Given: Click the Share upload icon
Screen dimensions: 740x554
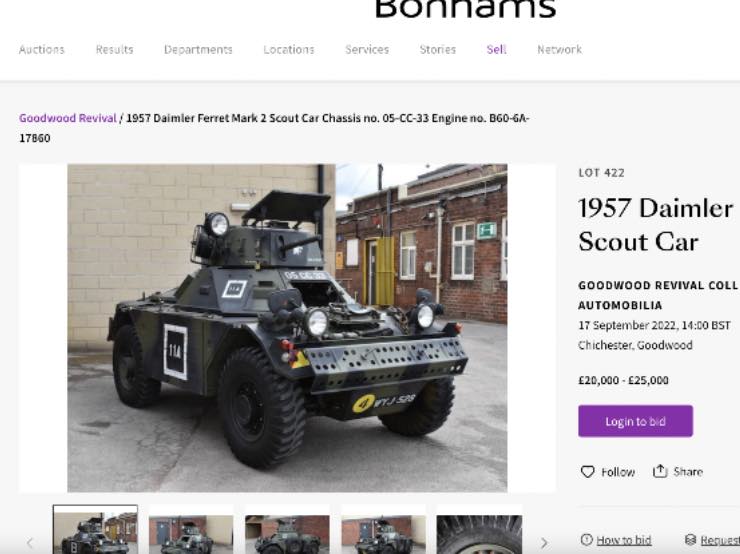Looking at the screenshot, I should coord(660,471).
